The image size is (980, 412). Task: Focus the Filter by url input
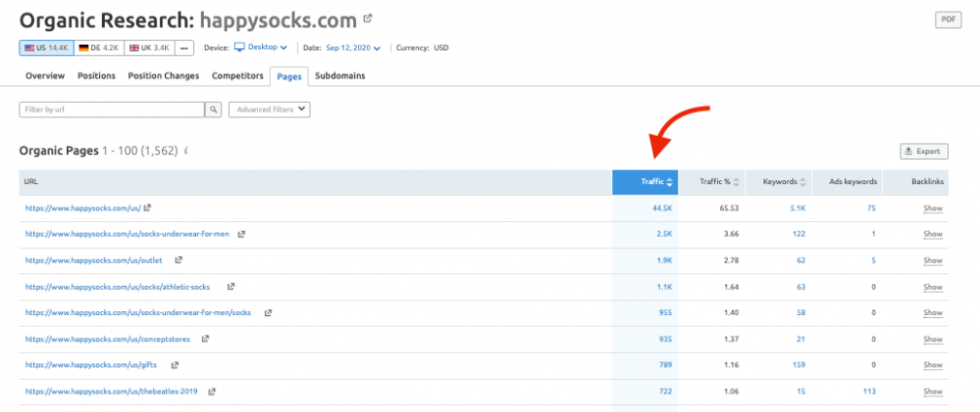(112, 110)
